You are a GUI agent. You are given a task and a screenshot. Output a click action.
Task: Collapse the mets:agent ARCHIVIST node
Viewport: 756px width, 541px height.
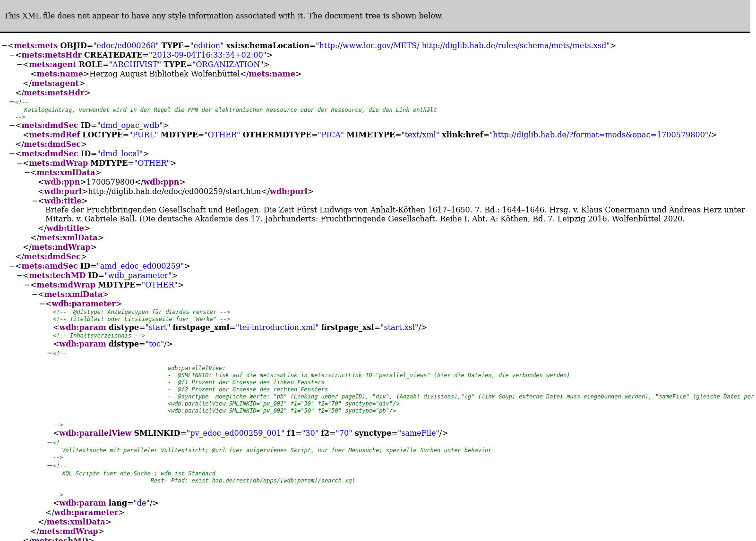pyautogui.click(x=19, y=65)
